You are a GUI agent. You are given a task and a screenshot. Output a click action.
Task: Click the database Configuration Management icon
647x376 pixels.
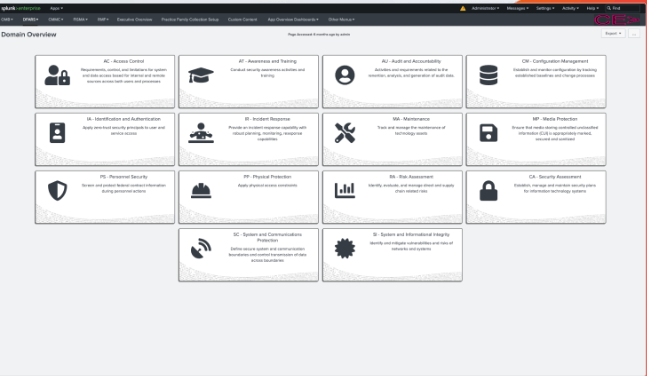point(489,75)
